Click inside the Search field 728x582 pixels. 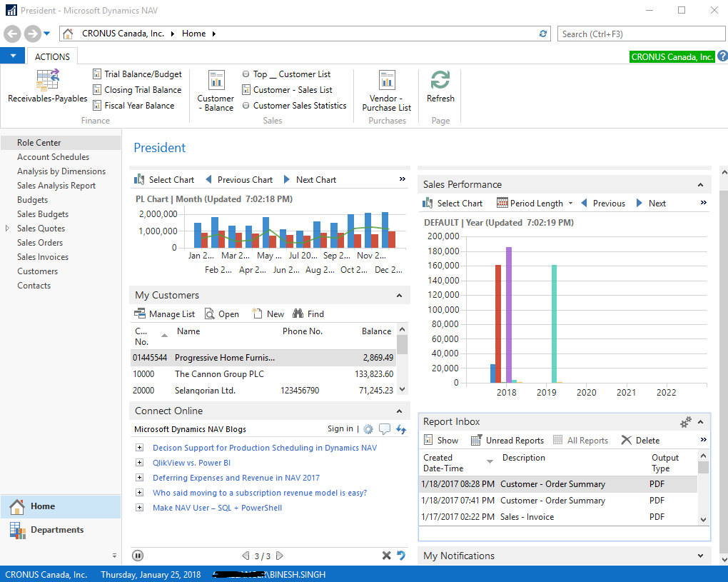[x=640, y=34]
